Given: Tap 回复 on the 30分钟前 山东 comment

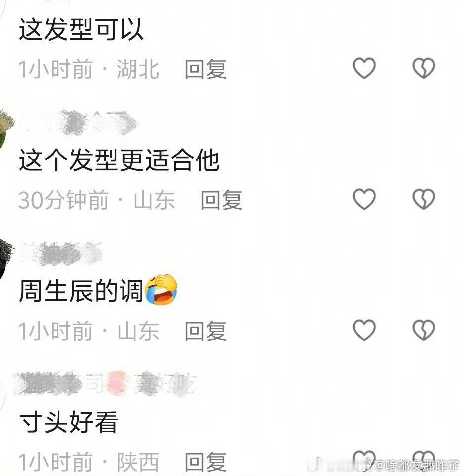Looking at the screenshot, I should 222,200.
